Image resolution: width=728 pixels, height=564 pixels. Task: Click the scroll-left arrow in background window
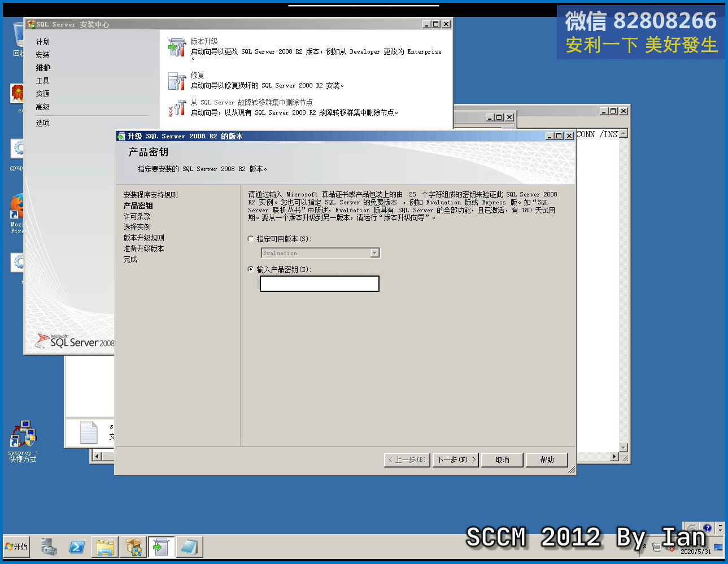click(97, 456)
